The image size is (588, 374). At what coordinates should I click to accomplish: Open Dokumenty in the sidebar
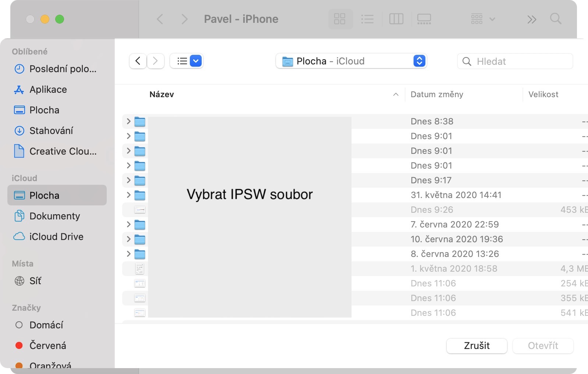click(x=57, y=216)
